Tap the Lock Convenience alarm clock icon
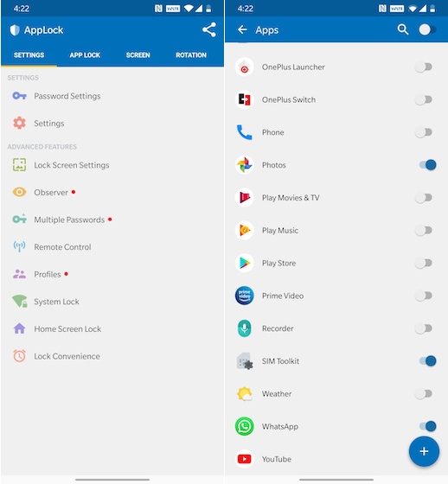 [x=19, y=356]
